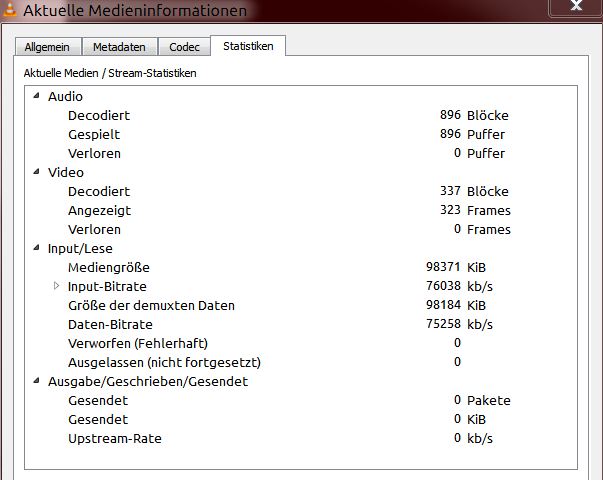Select the Verworfen (Fehlerhaft) row
This screenshot has height=480, width=603.
pos(301,343)
